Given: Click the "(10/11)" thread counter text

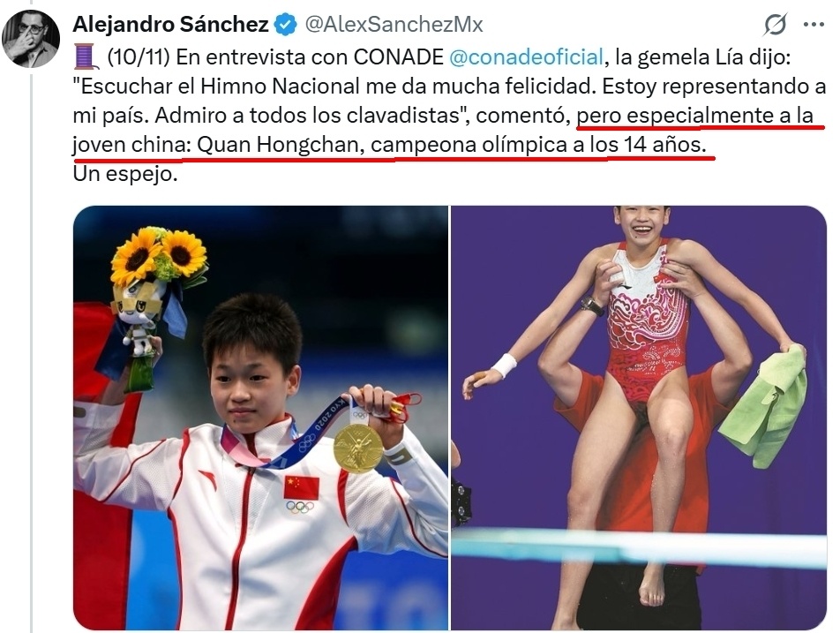Looking at the screenshot, I should point(139,57).
